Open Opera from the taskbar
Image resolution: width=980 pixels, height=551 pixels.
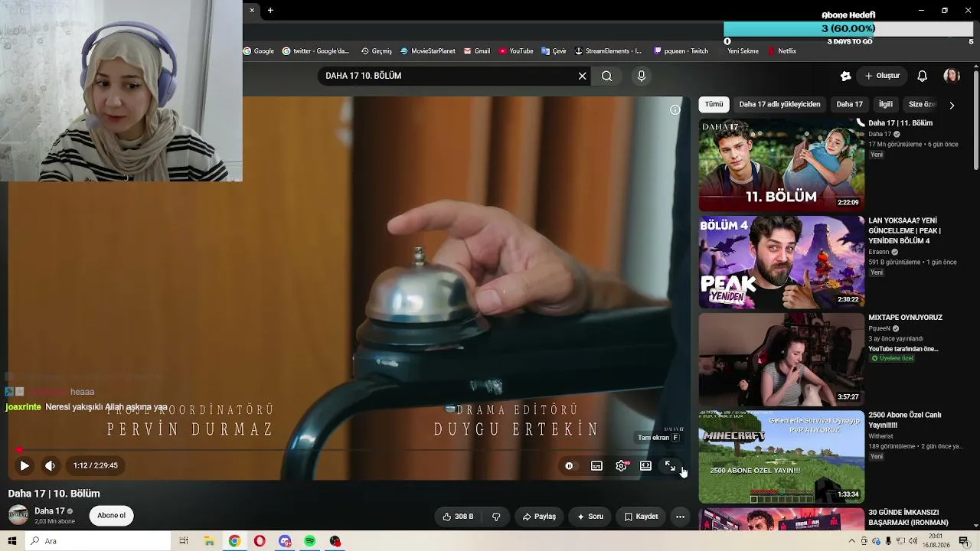[x=260, y=541]
